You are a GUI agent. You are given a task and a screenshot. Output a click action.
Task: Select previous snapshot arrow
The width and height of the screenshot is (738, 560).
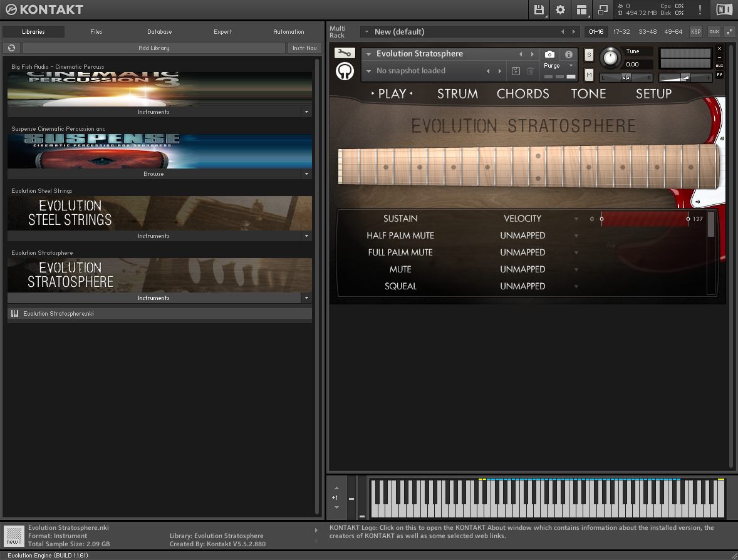[488, 71]
